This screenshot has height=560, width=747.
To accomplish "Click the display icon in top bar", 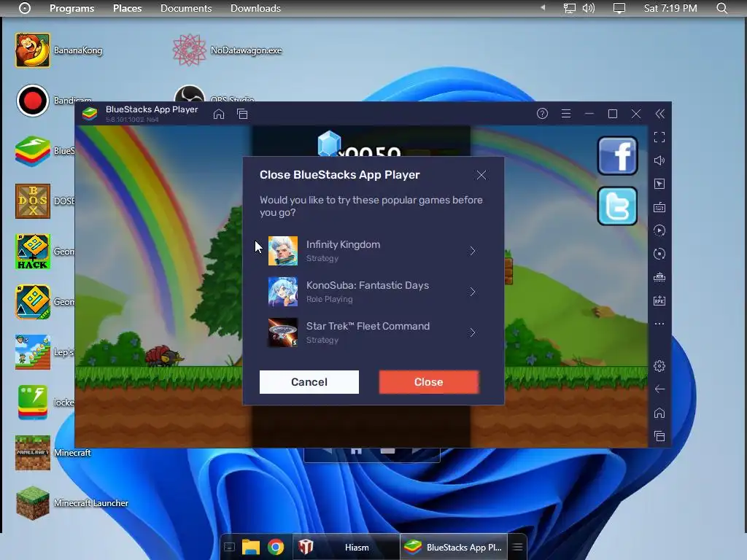I will pos(619,8).
